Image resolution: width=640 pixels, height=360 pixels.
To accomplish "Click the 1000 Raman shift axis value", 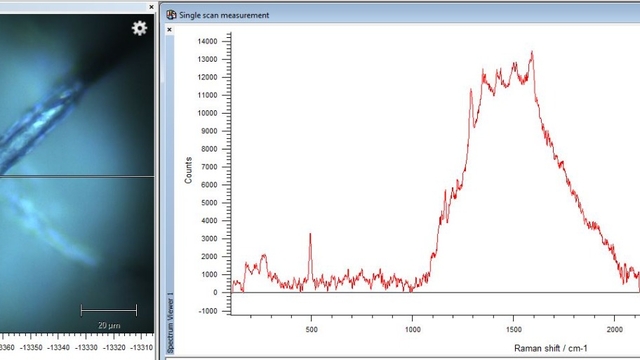I will [x=412, y=329].
